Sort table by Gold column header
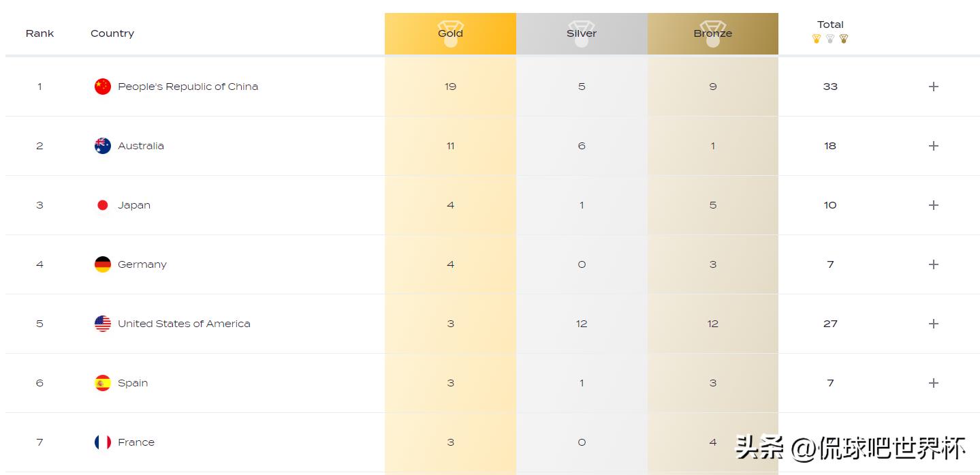Image resolution: width=980 pixels, height=475 pixels. [x=450, y=33]
